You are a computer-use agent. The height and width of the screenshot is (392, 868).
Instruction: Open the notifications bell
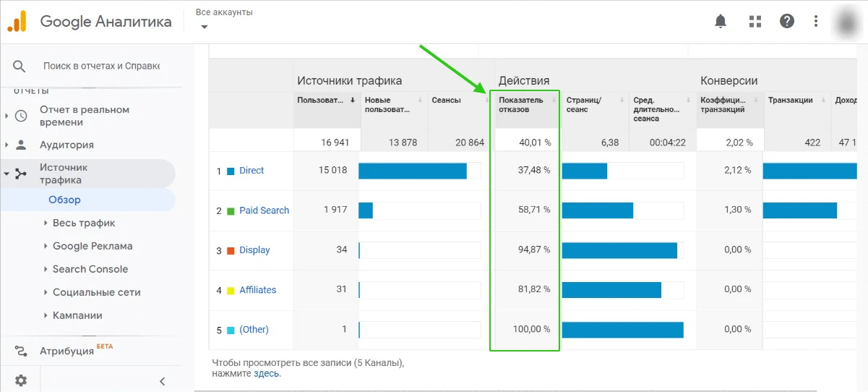pos(721,22)
